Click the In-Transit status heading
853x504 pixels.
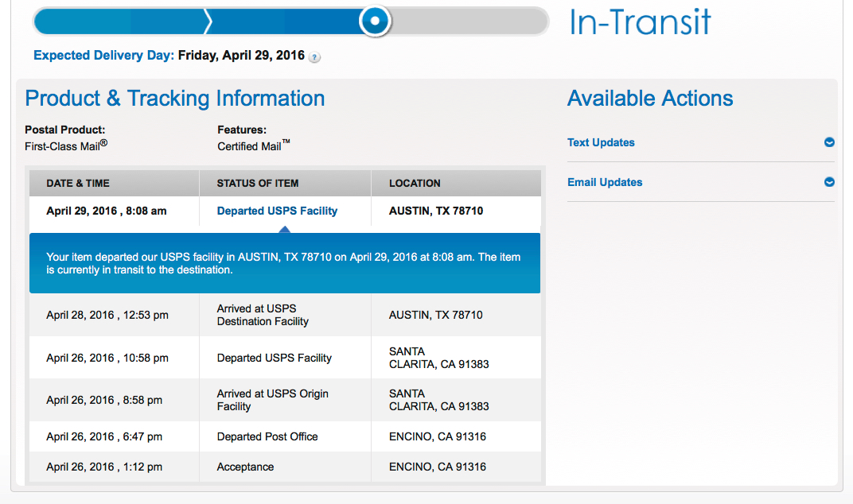pyautogui.click(x=640, y=22)
